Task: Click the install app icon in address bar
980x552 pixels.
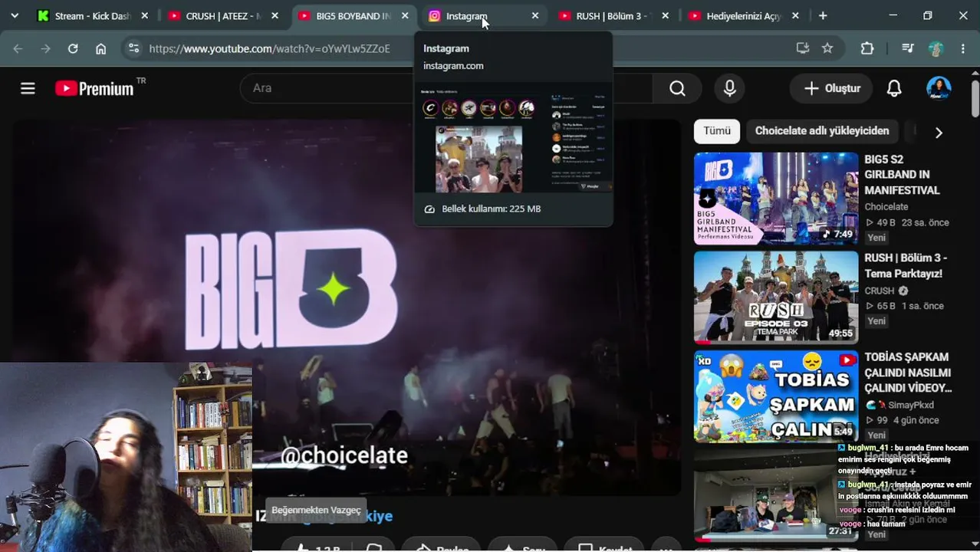Action: coord(803,48)
